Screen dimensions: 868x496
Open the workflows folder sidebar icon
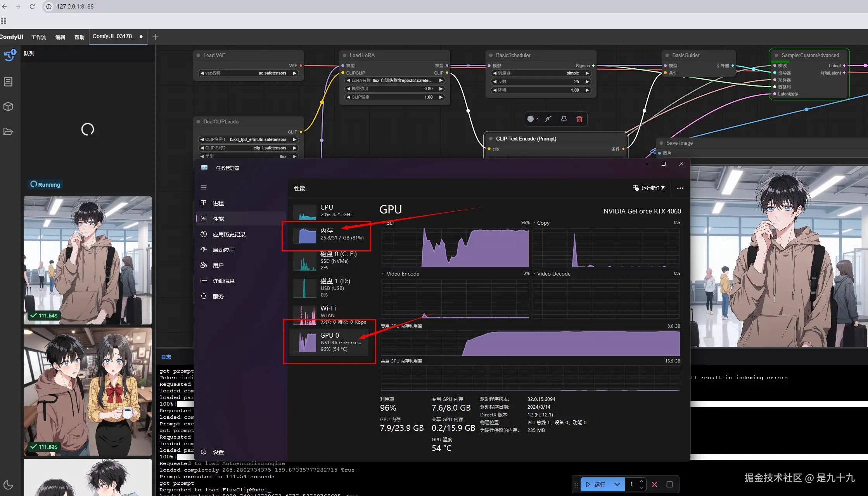(8, 131)
